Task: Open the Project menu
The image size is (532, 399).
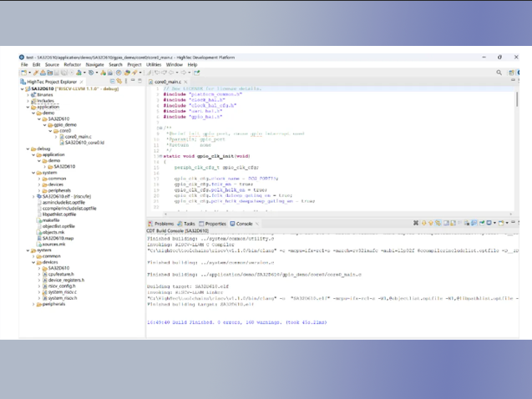Action: coord(134,65)
